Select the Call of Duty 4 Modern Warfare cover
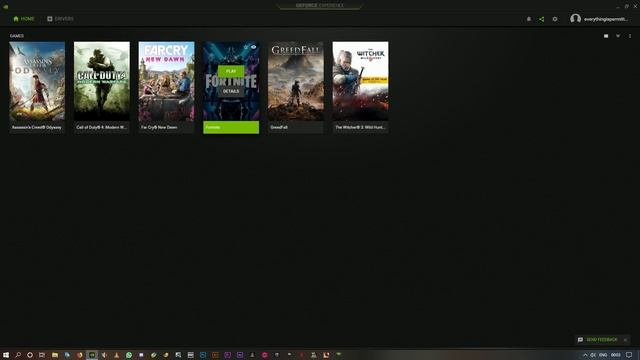 [x=102, y=81]
